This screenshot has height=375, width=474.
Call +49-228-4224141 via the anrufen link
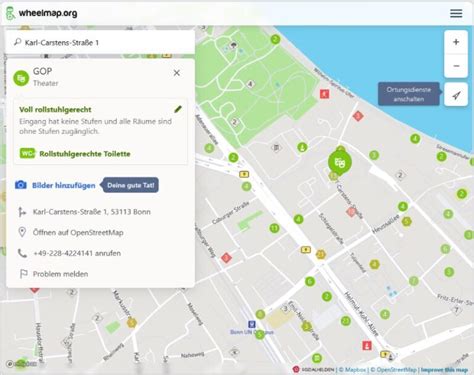click(x=77, y=253)
